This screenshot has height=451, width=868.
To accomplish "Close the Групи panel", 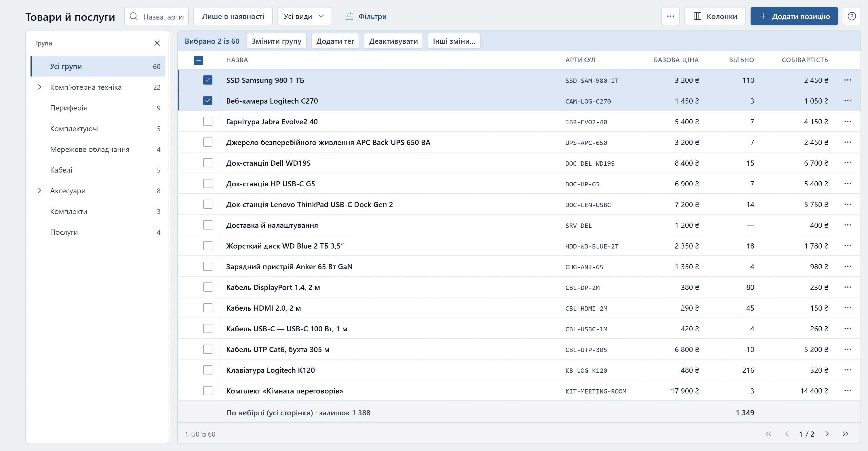I will tap(157, 43).
